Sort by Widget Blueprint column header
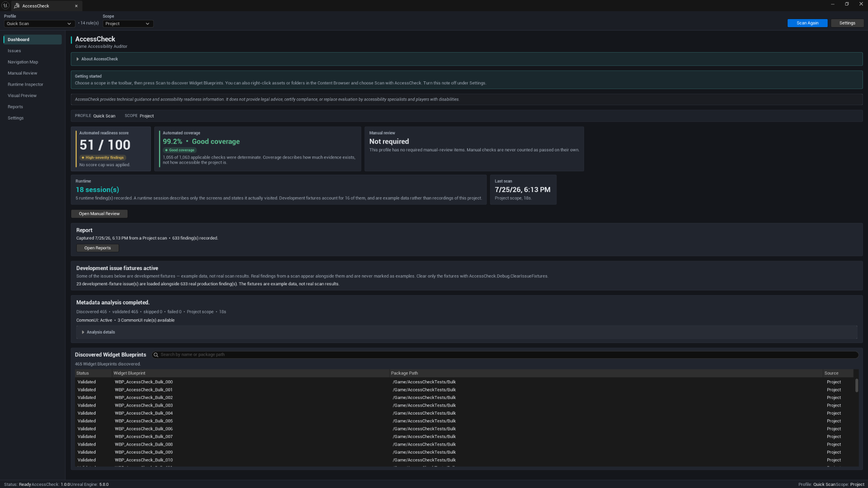Image resolution: width=868 pixels, height=488 pixels. tap(250, 374)
